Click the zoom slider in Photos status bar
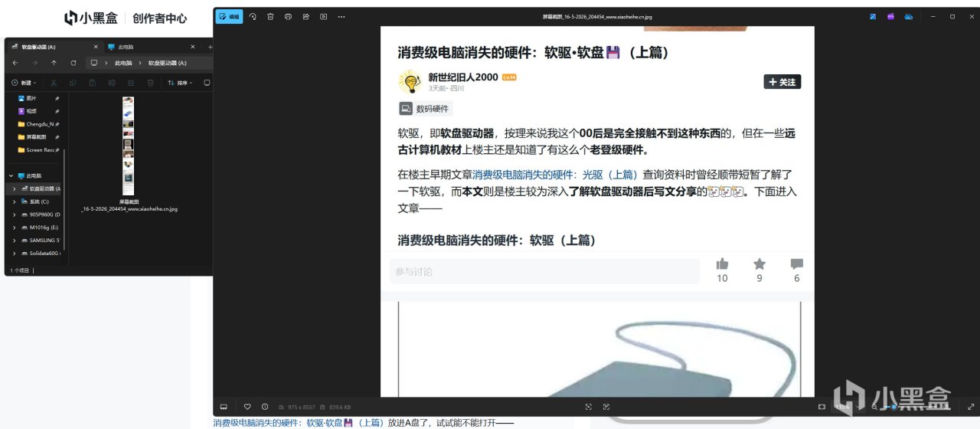Screen dimensions: 980x429 tap(911, 407)
